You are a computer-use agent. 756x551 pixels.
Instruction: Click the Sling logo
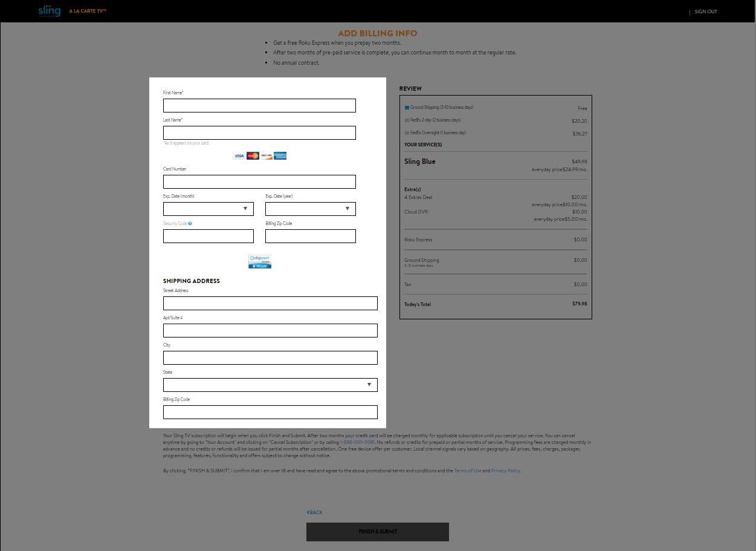49,11
